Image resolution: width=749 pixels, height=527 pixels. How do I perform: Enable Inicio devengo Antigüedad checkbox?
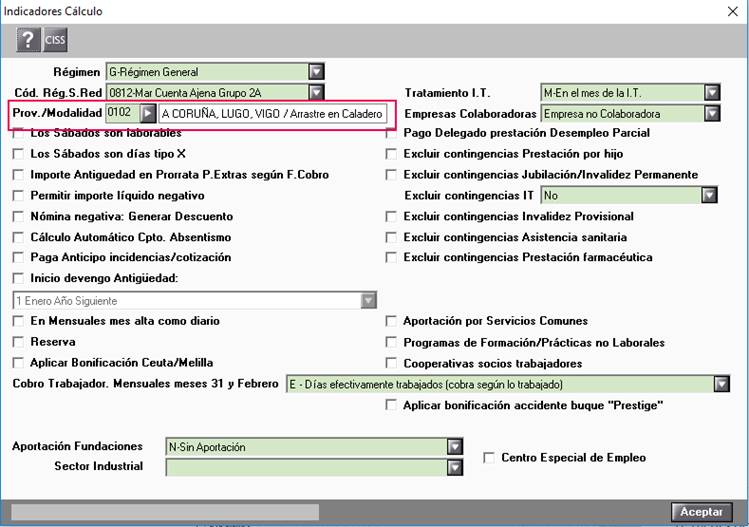click(18, 278)
